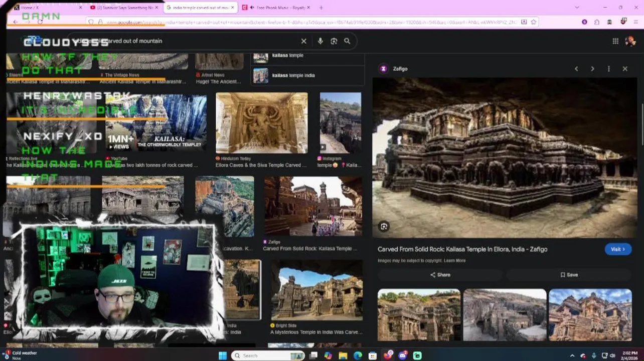
Task: Click the Visit button
Action: click(618, 249)
